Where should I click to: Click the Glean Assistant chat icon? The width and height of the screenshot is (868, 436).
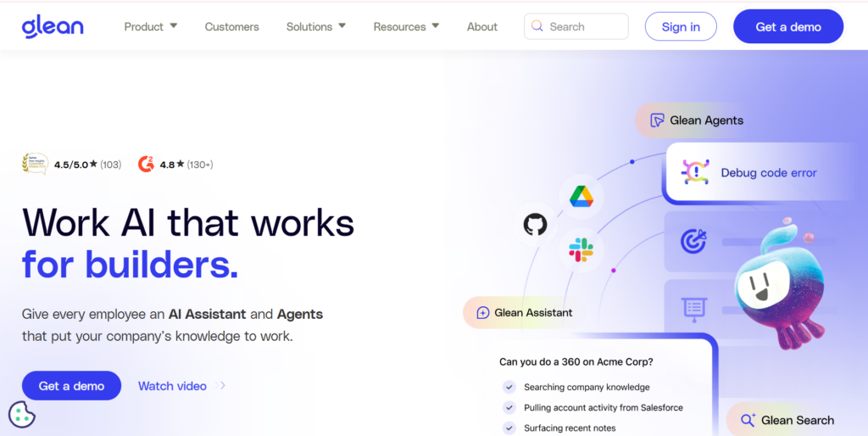[x=482, y=313]
